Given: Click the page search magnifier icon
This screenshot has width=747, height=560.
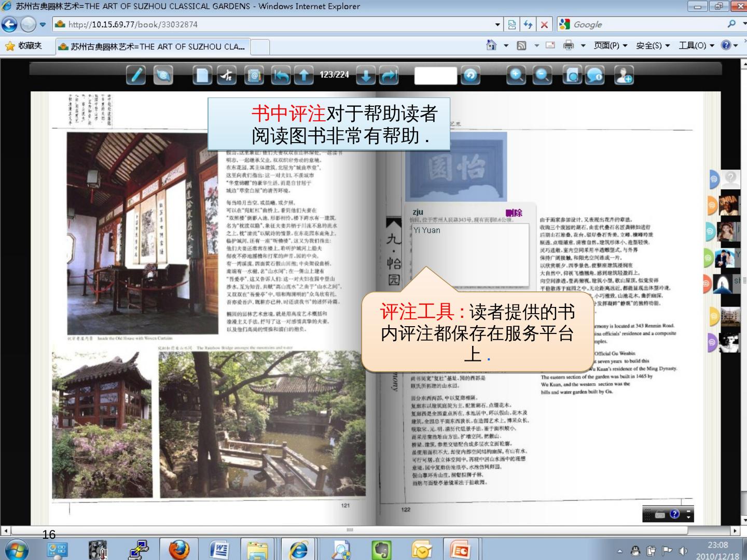Looking at the screenshot, I should tap(573, 75).
